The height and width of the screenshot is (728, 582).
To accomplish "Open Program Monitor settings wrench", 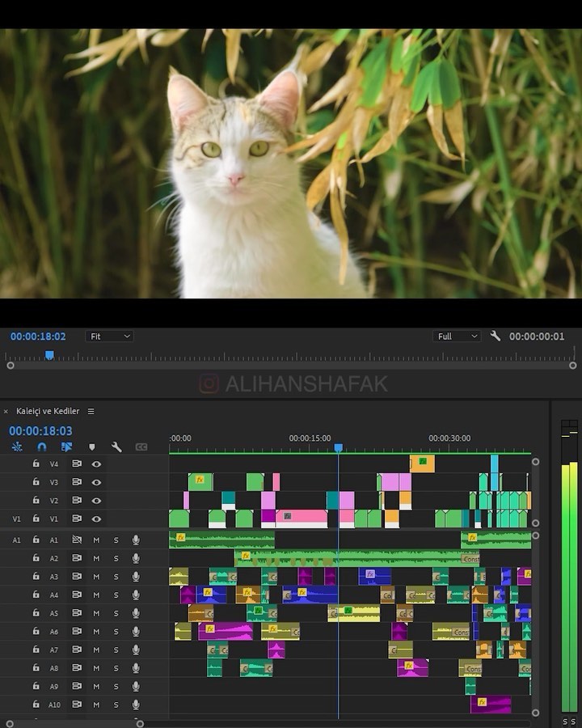I will pyautogui.click(x=496, y=336).
